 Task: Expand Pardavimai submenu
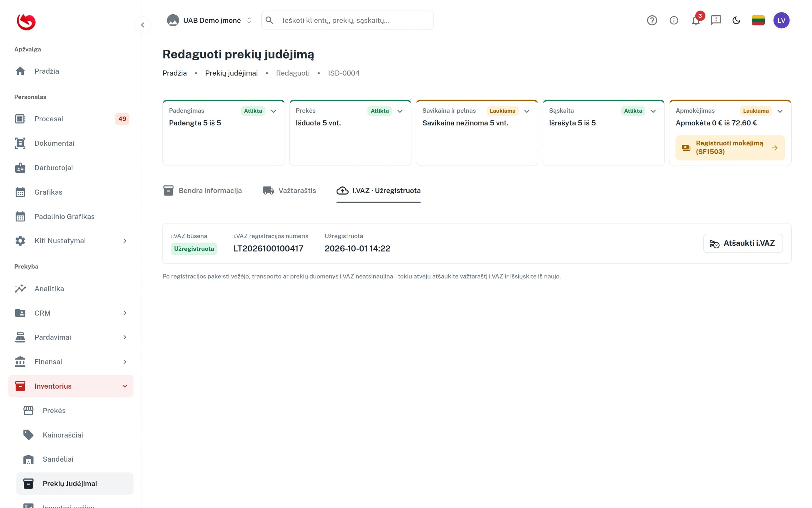(x=71, y=337)
